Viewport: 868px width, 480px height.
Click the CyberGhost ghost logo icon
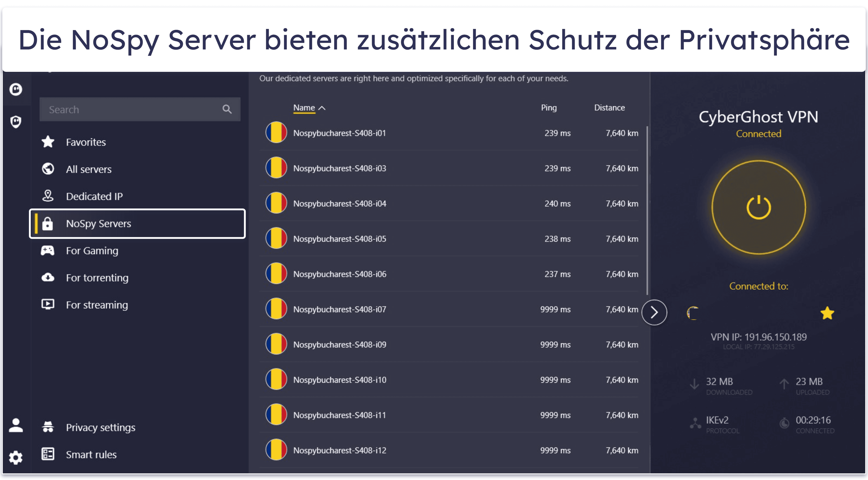click(16, 89)
